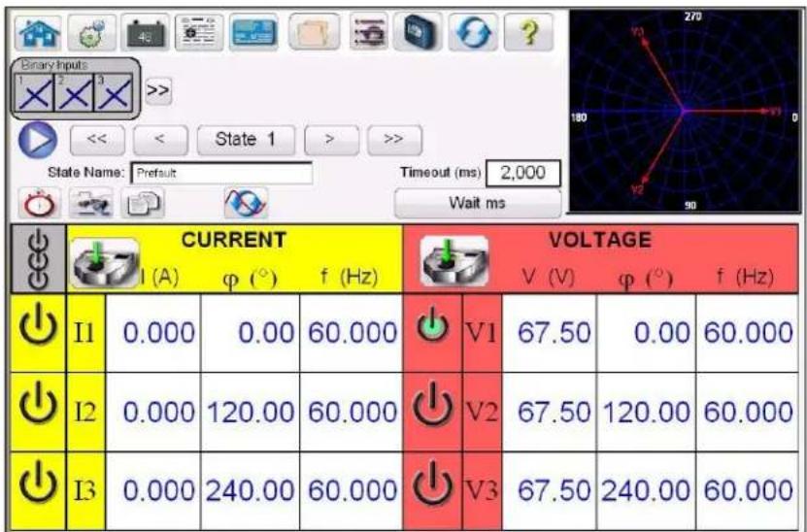The height and width of the screenshot is (532, 807).
Task: Click the current channel knob icon
Action: click(105, 262)
